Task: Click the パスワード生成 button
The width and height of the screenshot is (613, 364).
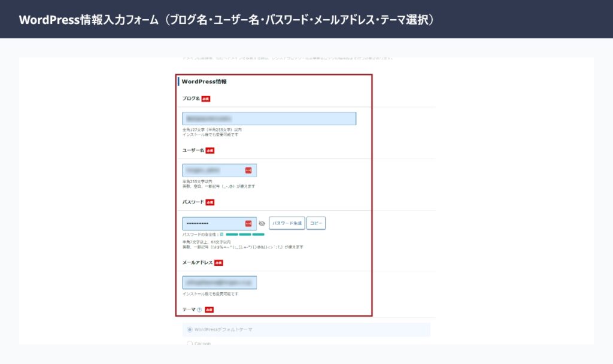Action: tap(287, 223)
